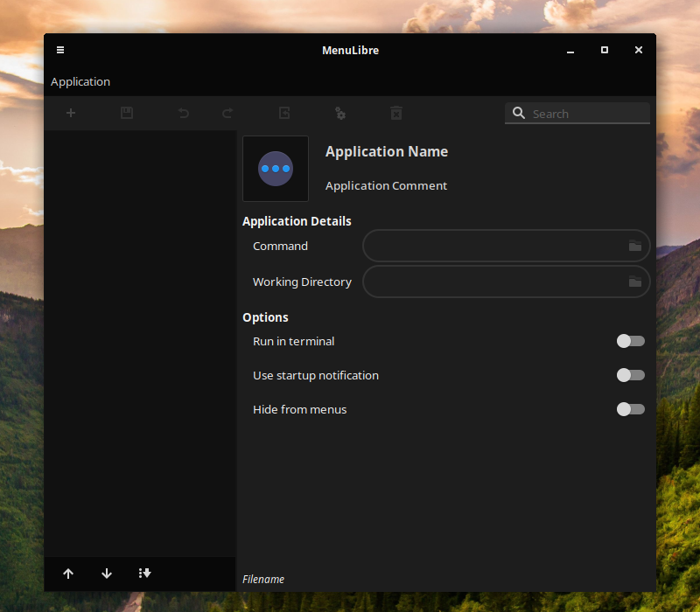This screenshot has width=700, height=612.
Task: Enable Hide from menus
Action: (630, 409)
